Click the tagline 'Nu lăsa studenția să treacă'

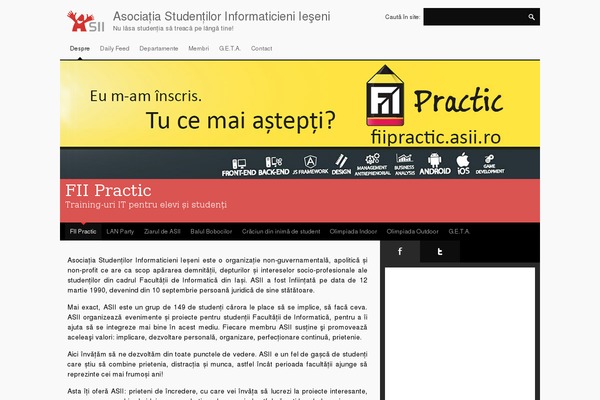173,28
